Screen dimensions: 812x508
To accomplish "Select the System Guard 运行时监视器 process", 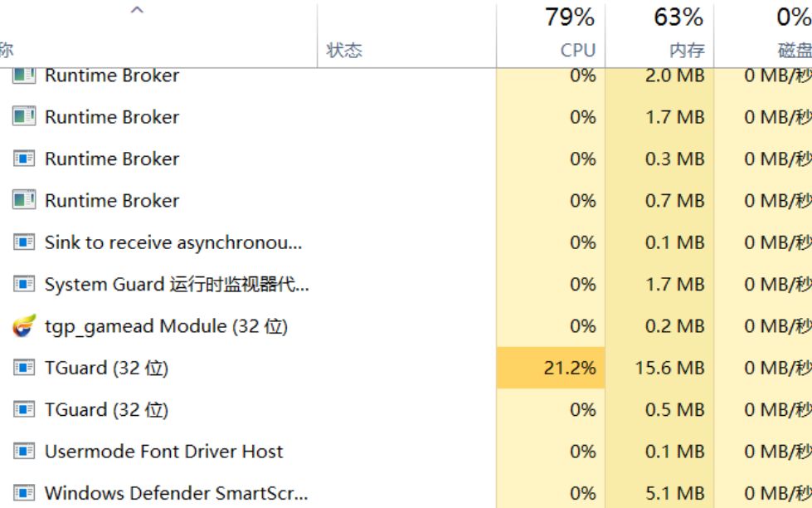I will (177, 285).
